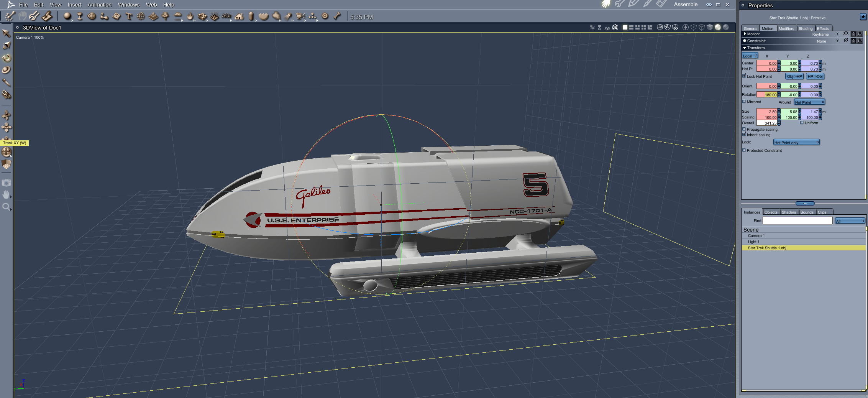Insert a surface replicator object

pyautogui.click(x=202, y=16)
